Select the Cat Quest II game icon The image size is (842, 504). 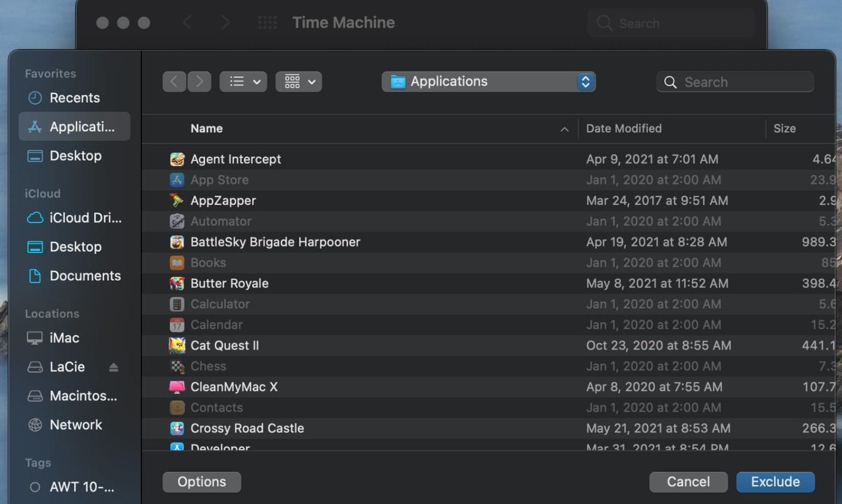[177, 345]
